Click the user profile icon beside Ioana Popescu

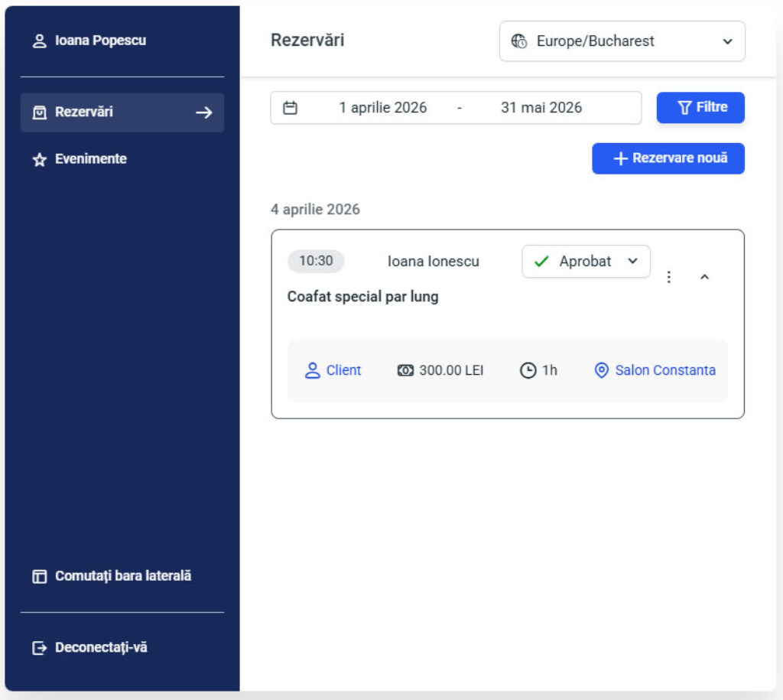click(x=40, y=41)
